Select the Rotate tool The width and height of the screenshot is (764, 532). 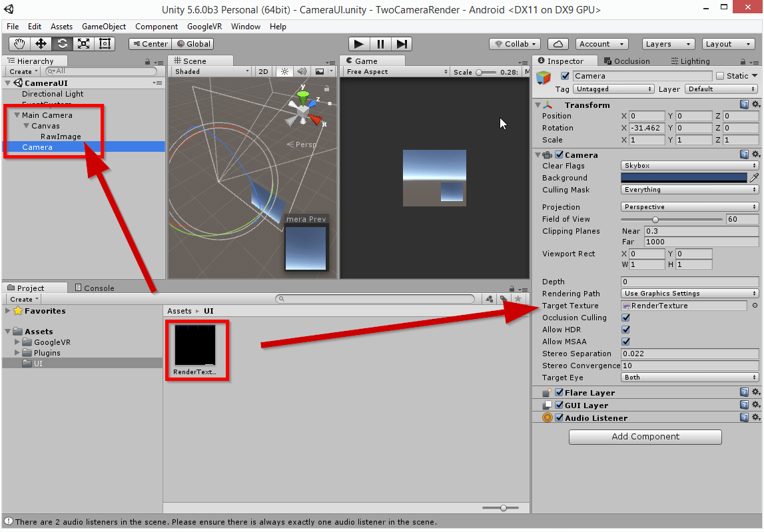tap(62, 44)
